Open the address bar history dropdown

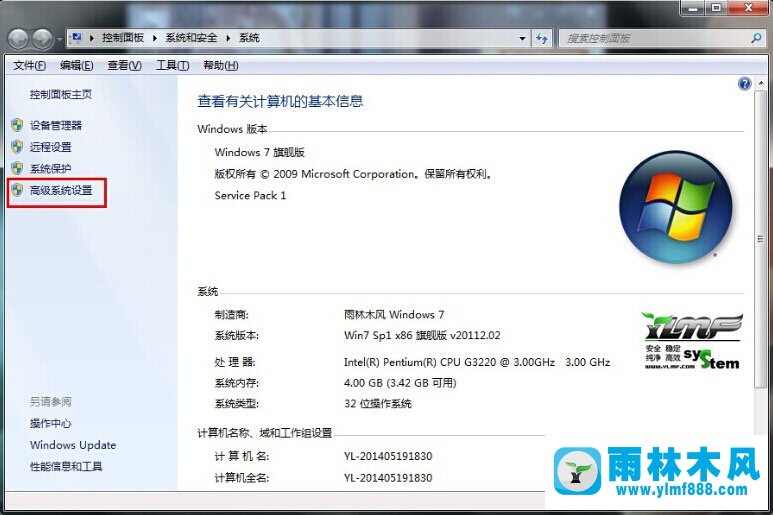522,38
